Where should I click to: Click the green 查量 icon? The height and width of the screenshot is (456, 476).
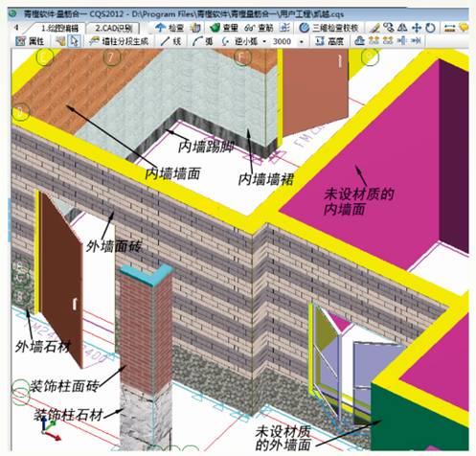(x=215, y=28)
